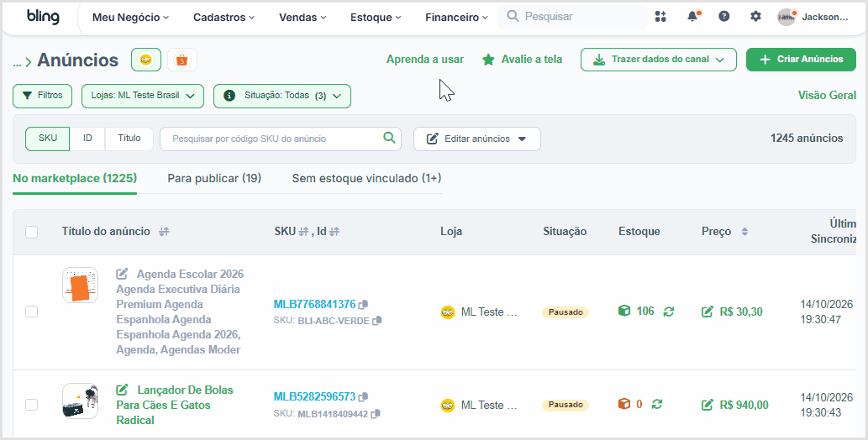Expand the Estoque menu

(376, 17)
